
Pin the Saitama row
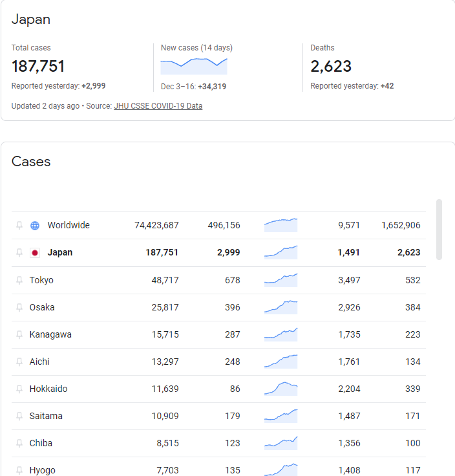19,416
